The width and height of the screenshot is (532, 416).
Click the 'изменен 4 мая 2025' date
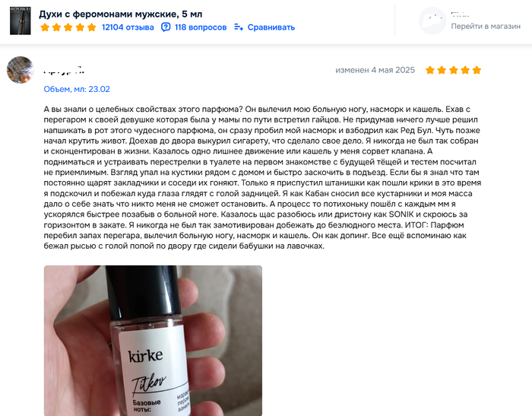[375, 70]
